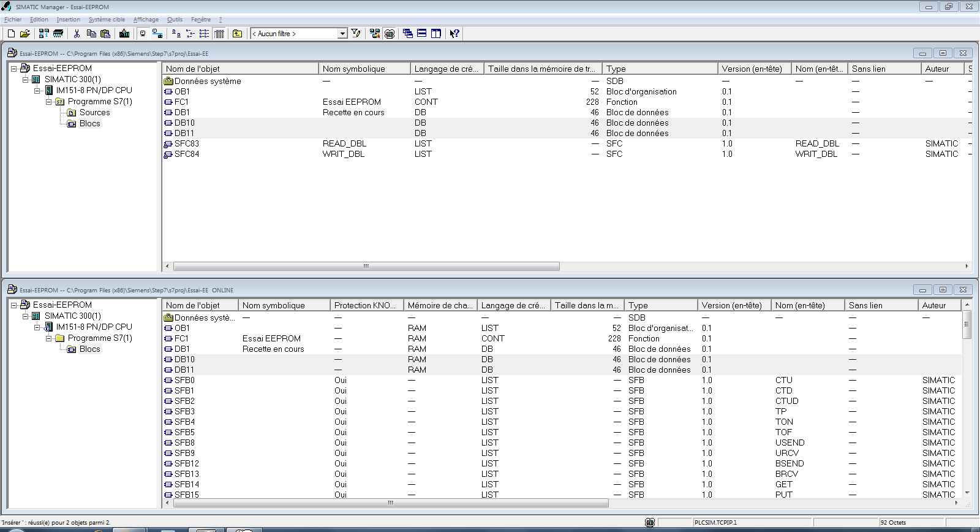Select FC1 block in the offline list
The width and height of the screenshot is (980, 532).
[x=181, y=102]
